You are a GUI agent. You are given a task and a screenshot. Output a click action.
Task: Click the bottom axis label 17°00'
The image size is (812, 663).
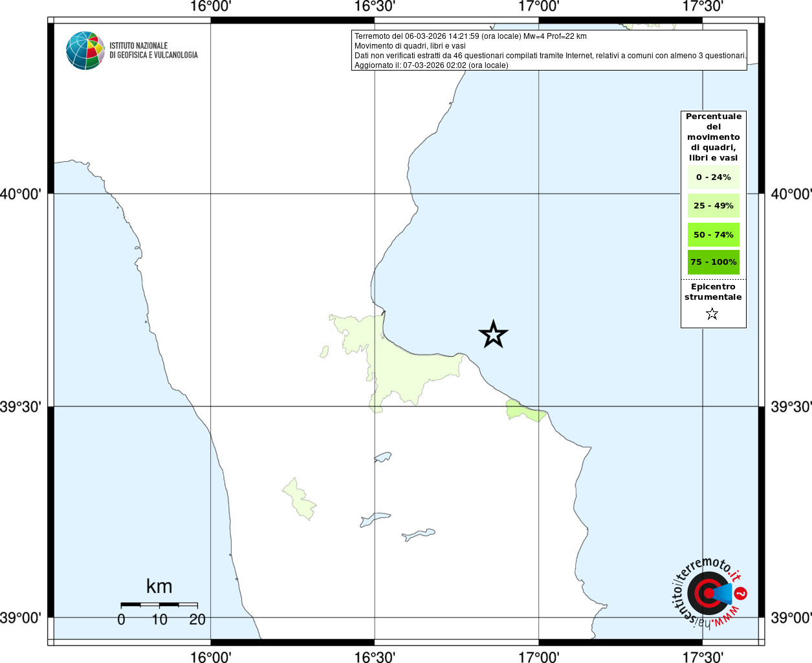click(x=539, y=657)
